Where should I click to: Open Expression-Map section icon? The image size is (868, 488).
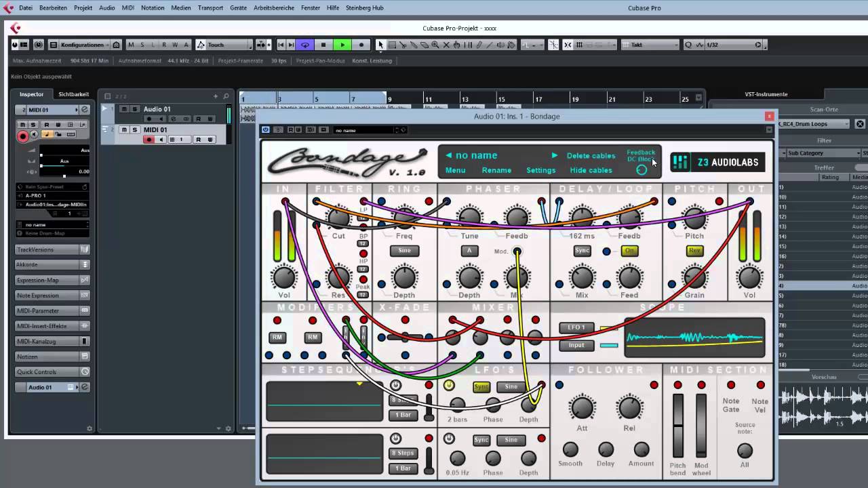(85, 280)
